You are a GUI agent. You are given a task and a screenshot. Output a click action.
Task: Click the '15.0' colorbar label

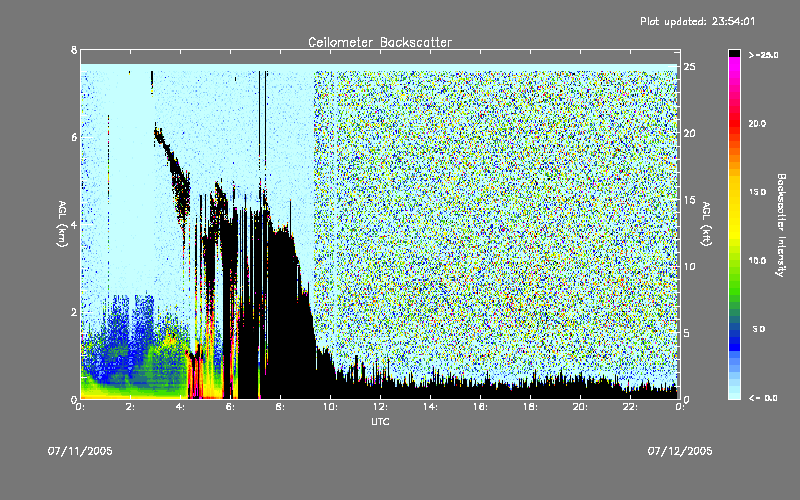click(x=757, y=192)
